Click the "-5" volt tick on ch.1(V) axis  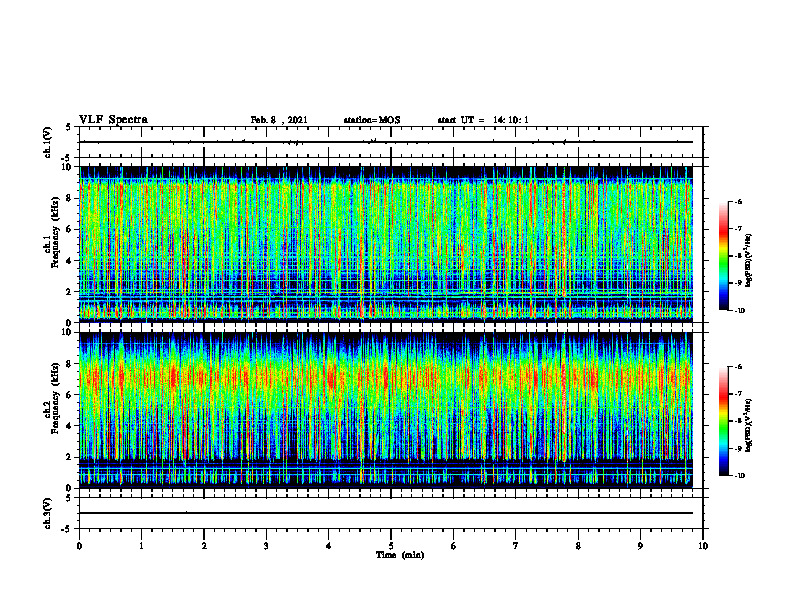click(67, 158)
